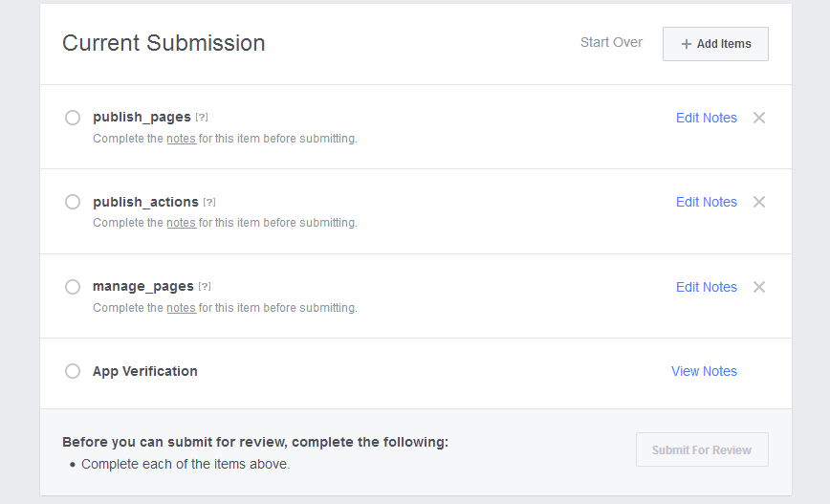
Task: Select the publish_actions status circle
Action: point(73,202)
